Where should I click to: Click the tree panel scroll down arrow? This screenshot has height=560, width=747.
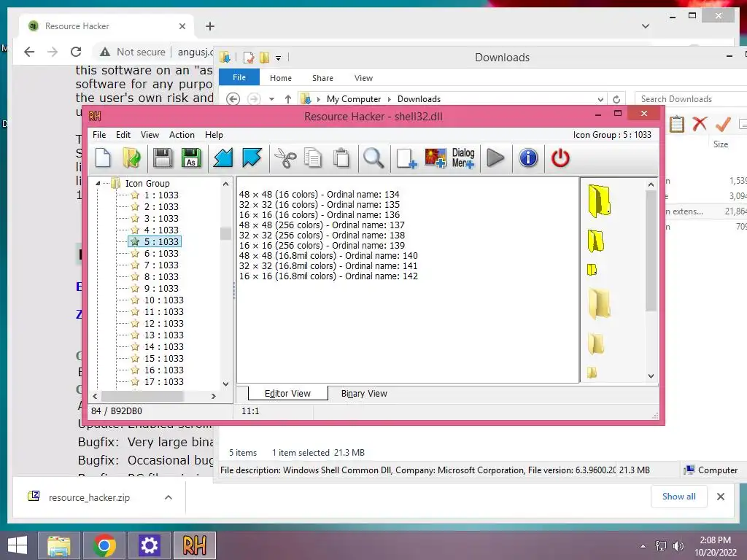(x=226, y=384)
